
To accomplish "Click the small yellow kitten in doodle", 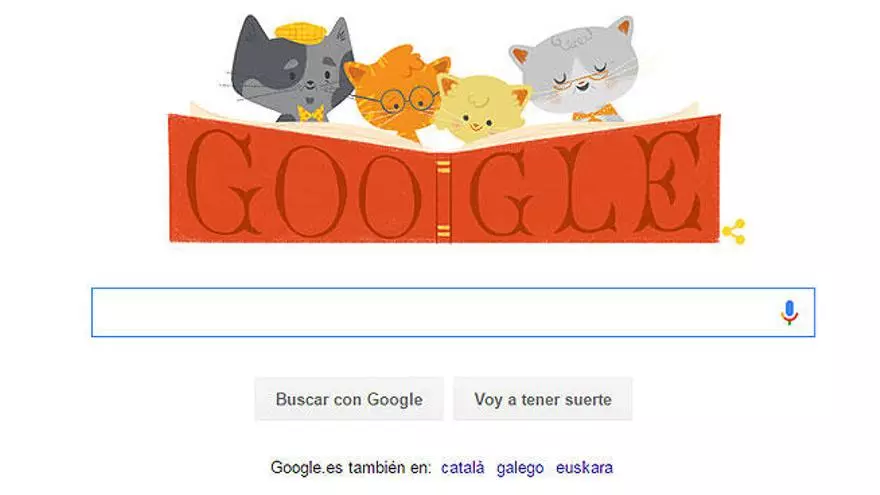I will pos(482,109).
